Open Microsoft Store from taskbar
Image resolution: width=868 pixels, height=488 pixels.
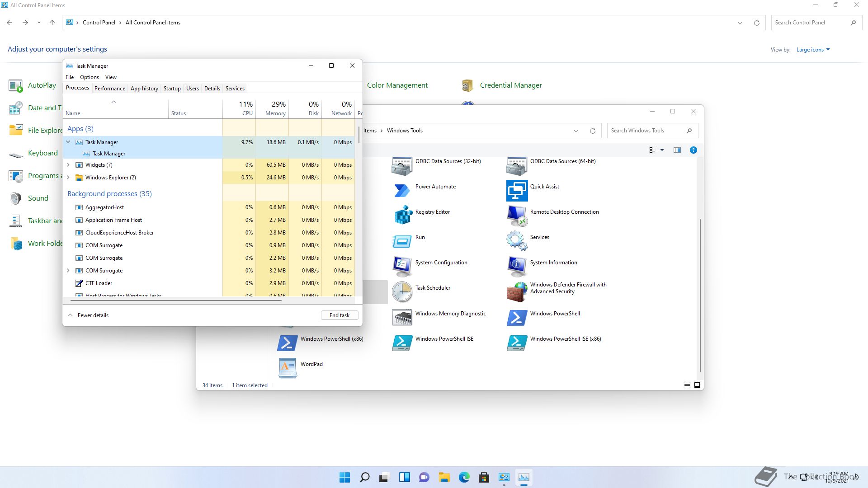tap(484, 477)
